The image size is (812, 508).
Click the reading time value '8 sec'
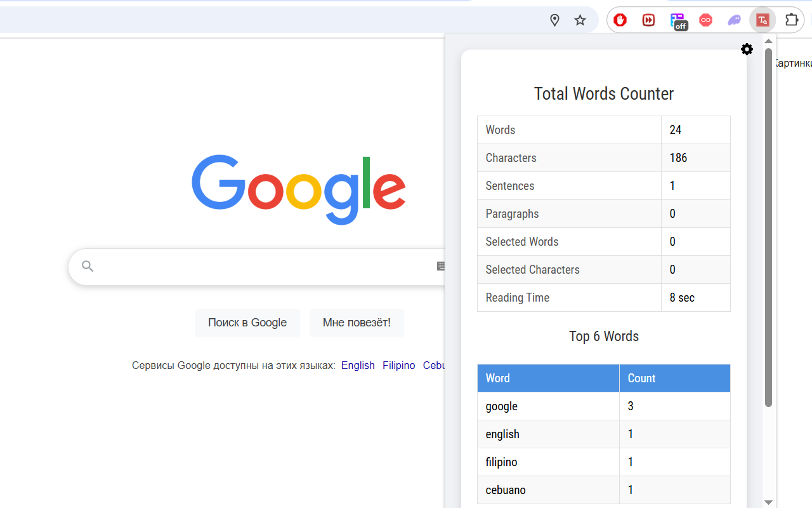pos(682,298)
